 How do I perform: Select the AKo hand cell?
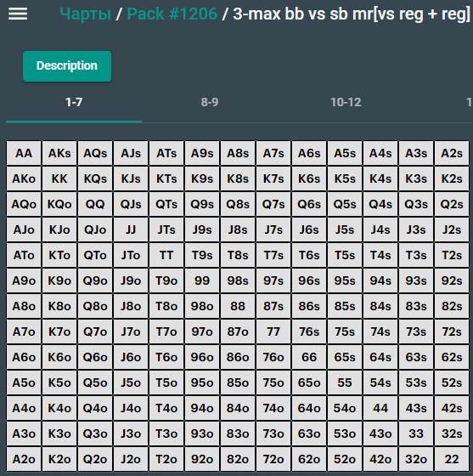[24, 178]
